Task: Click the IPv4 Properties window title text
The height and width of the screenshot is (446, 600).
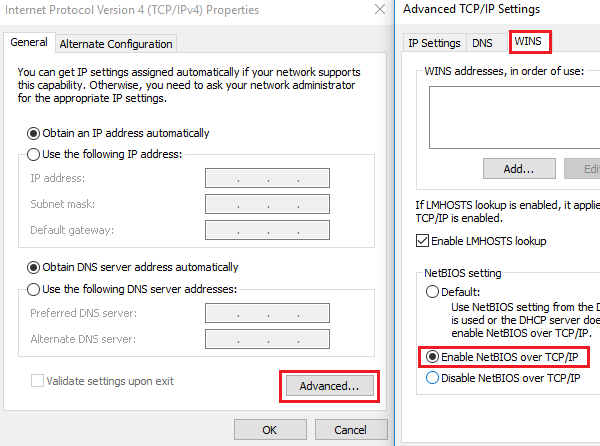Action: pos(132,10)
